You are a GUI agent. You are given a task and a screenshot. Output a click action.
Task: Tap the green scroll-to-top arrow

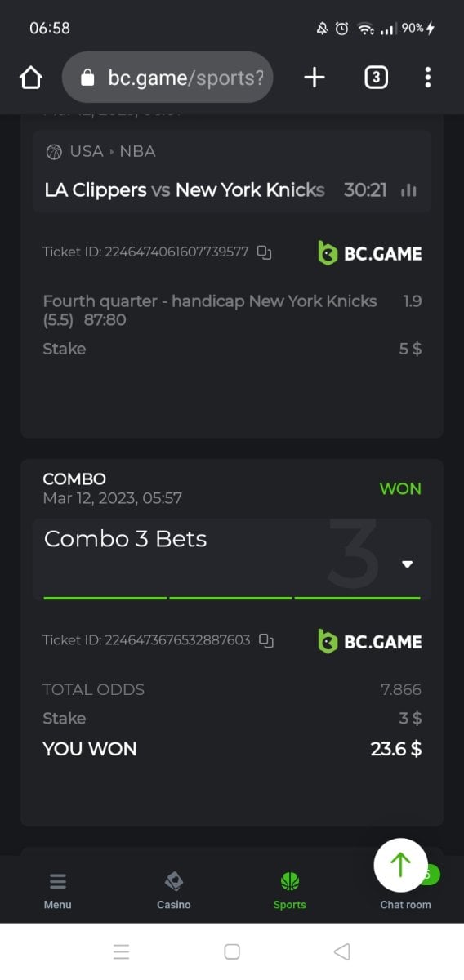(x=400, y=865)
